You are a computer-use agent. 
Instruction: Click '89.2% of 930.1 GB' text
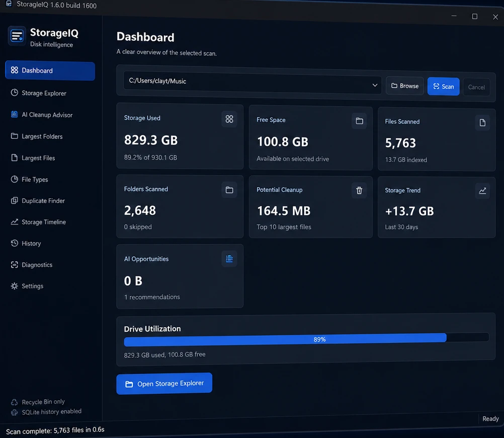pos(150,158)
